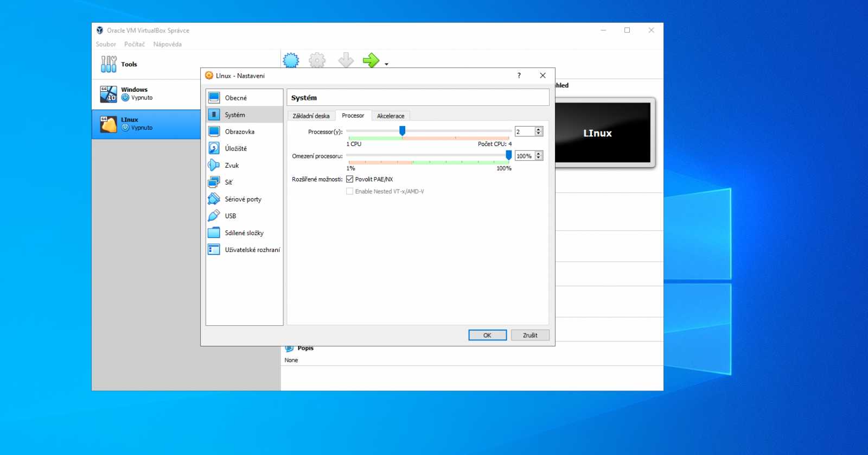868x455 pixels.
Task: Click the 1 CPU slider label
Action: (x=354, y=144)
